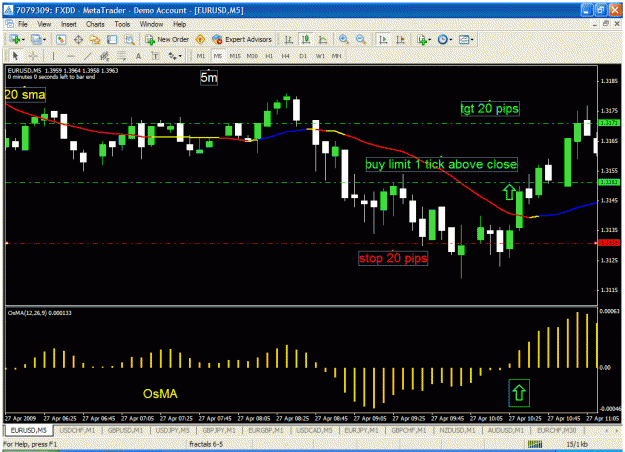Select the '20 sma' chart label
This screenshot has height=452, width=625.
tap(25, 94)
